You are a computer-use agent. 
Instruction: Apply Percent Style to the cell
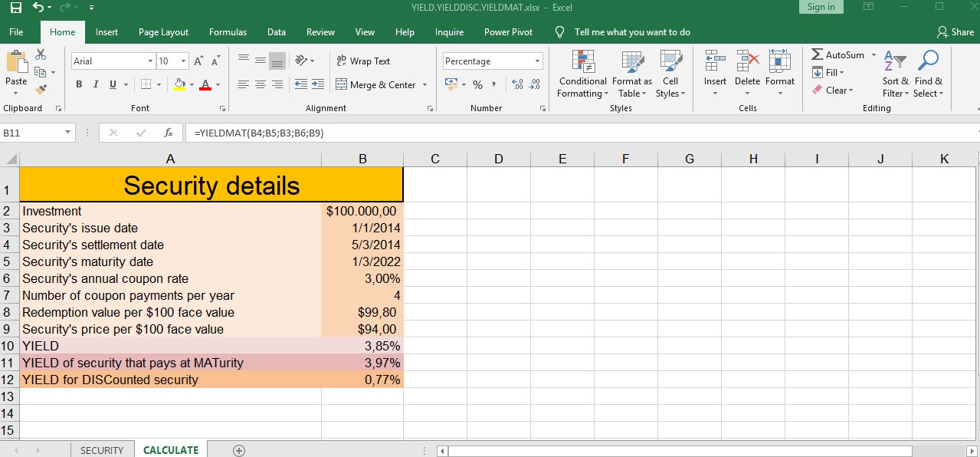pyautogui.click(x=477, y=85)
